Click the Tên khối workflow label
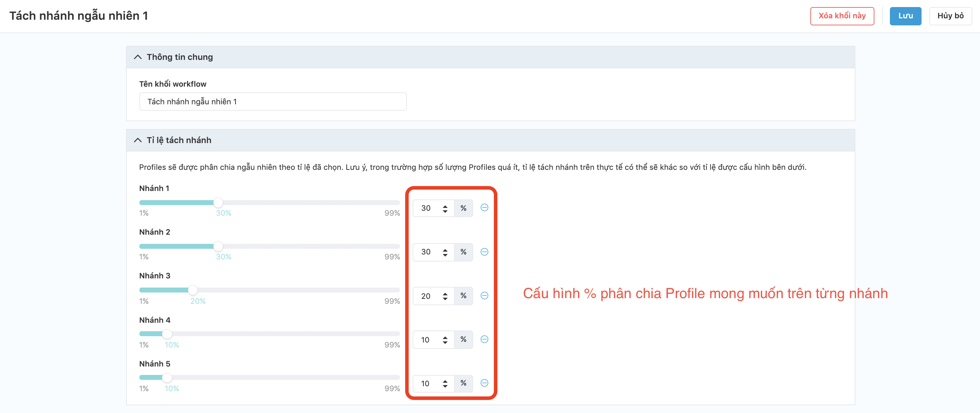Viewport: 980px width, 413px height. coord(173,84)
